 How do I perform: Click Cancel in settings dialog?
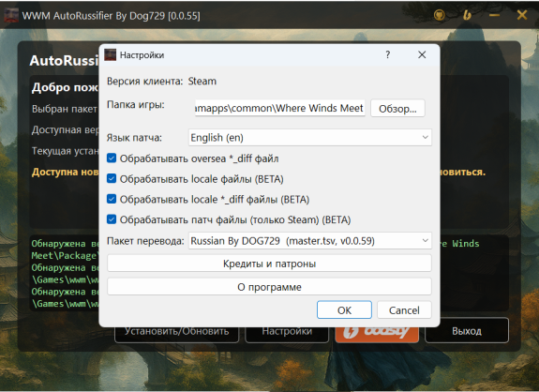pyautogui.click(x=404, y=310)
